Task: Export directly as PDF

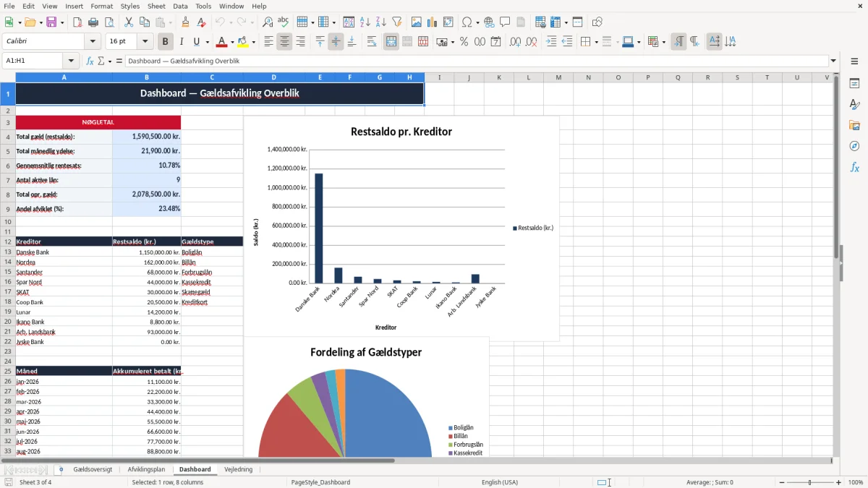Action: point(77,22)
